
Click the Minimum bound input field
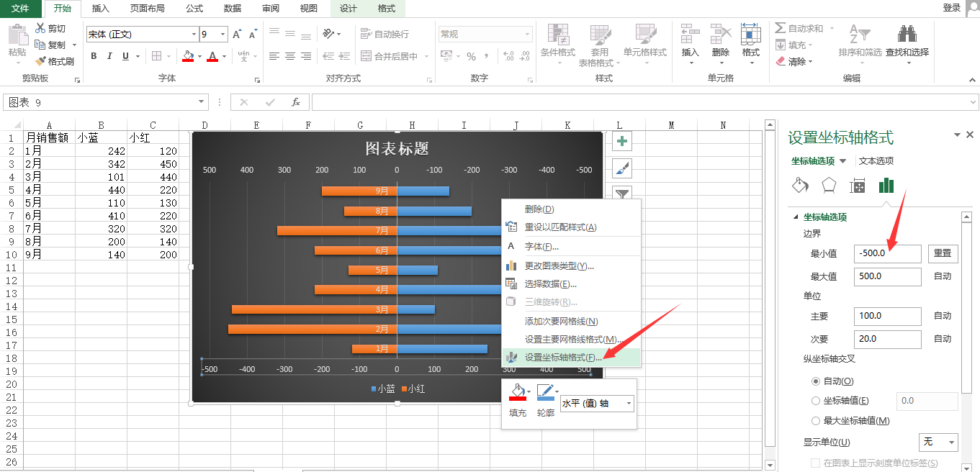point(887,253)
